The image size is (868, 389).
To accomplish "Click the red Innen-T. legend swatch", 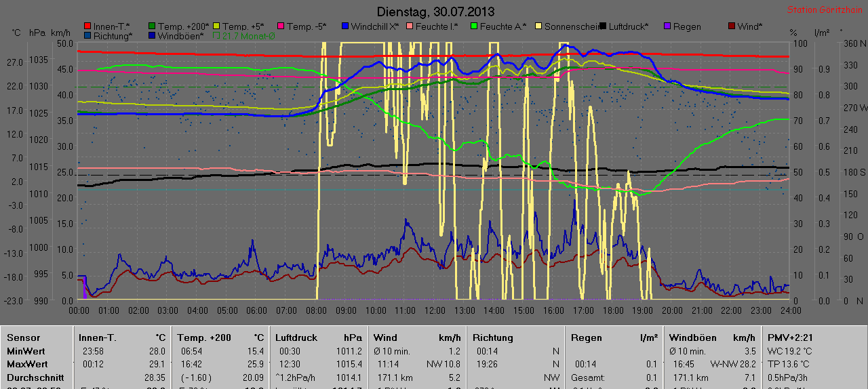I will coord(87,26).
